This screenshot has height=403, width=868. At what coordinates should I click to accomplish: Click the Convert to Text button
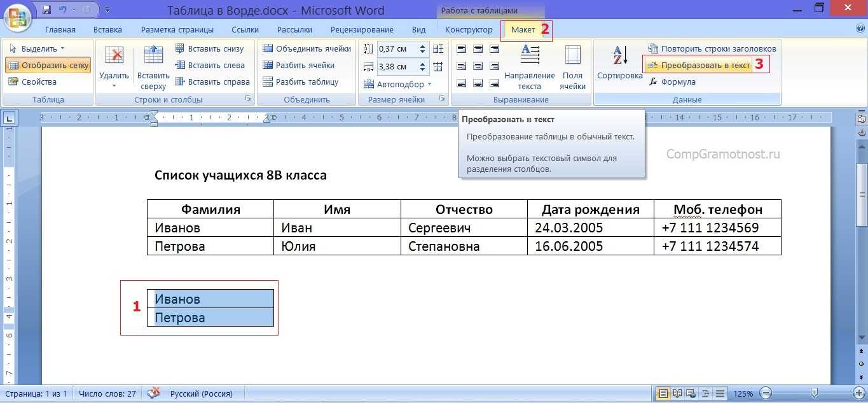pyautogui.click(x=699, y=65)
